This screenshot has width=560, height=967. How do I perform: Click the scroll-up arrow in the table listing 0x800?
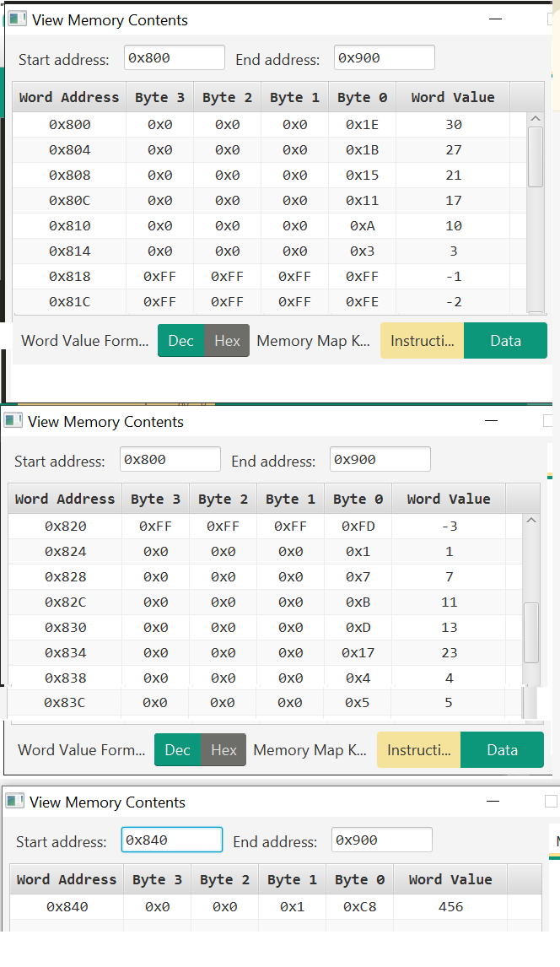[535, 120]
